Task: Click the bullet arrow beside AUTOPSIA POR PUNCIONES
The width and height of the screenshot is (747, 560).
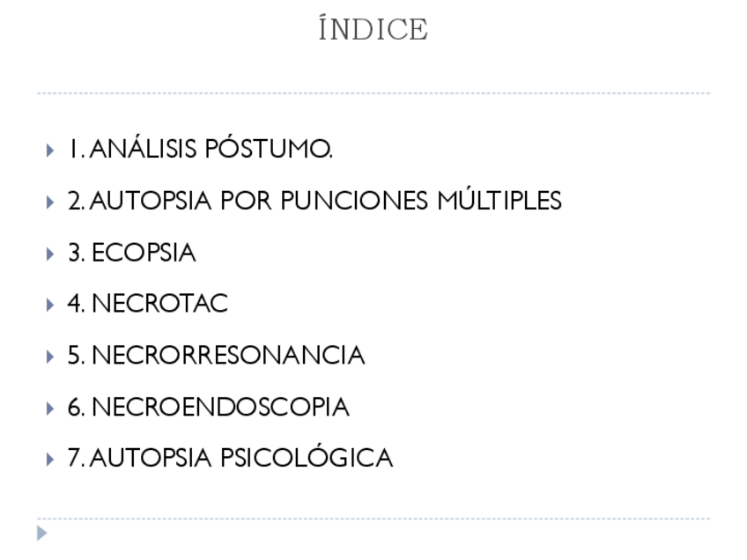Action: point(49,203)
